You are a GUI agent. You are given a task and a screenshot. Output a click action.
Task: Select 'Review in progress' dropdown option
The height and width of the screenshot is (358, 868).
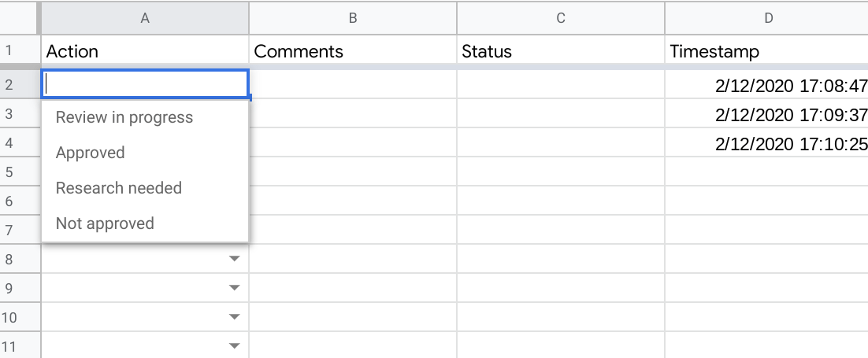pos(124,118)
